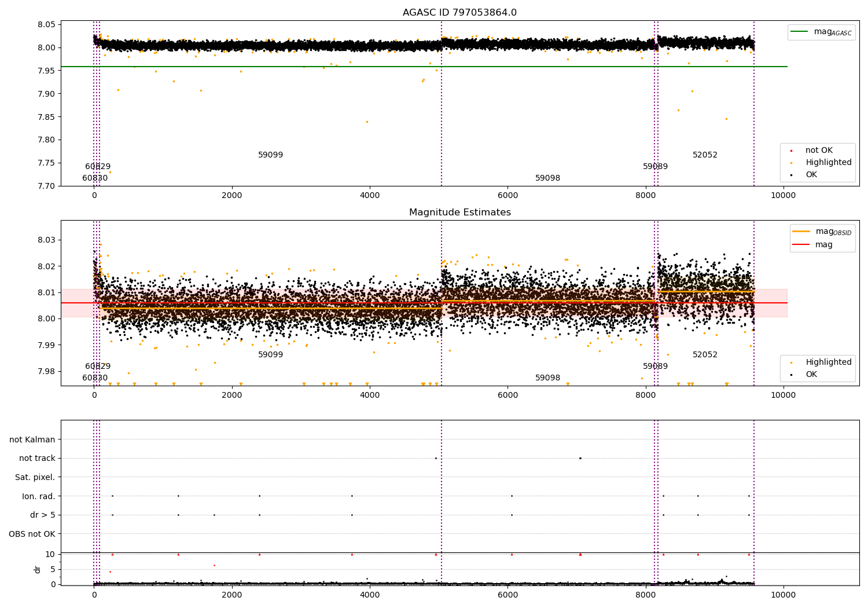The height and width of the screenshot is (608, 868).
Task: Click the "not track" axis label
Action: 37,459
